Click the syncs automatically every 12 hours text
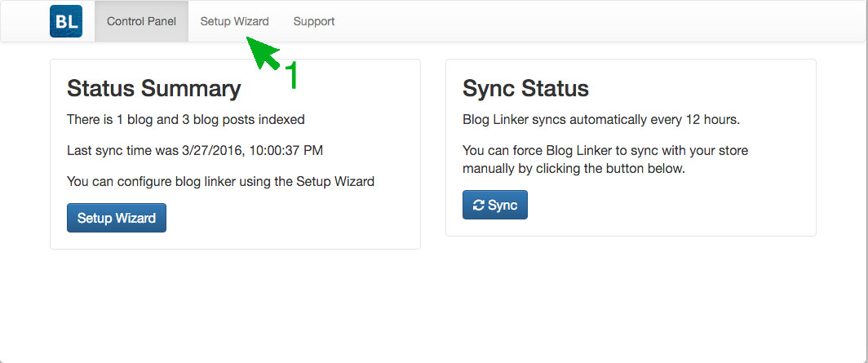Image resolution: width=868 pixels, height=363 pixels. (601, 119)
